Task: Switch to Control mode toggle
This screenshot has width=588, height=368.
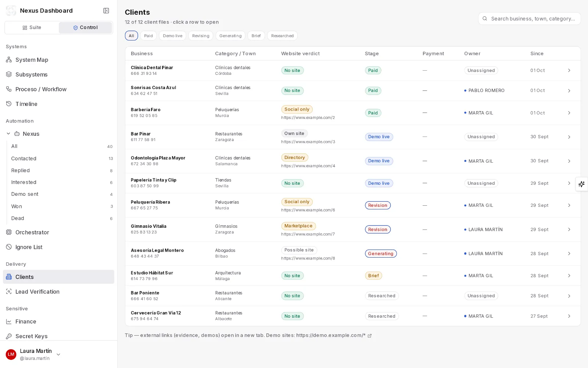Action: point(85,28)
